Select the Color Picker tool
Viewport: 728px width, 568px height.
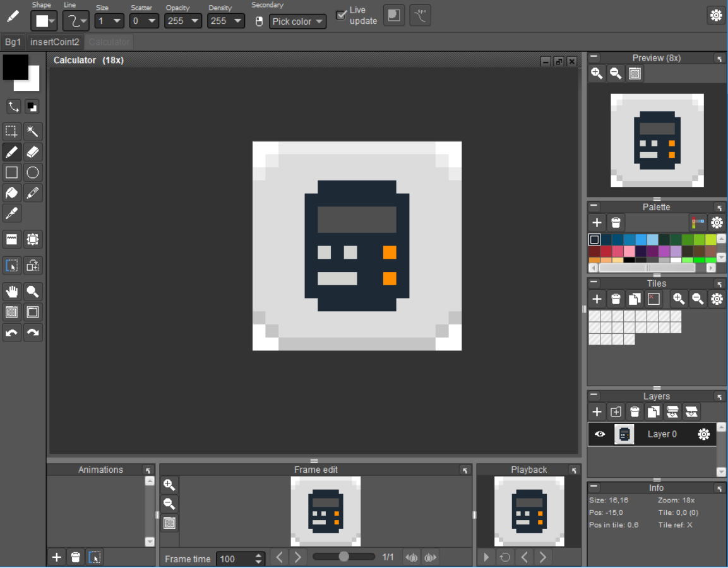(12, 213)
